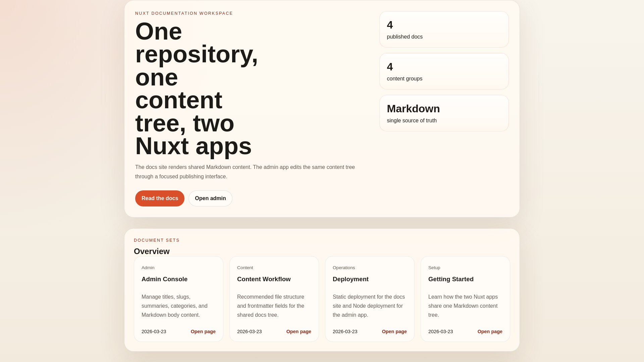644x362 pixels.
Task: Select the Admin Console card title
Action: (164, 279)
